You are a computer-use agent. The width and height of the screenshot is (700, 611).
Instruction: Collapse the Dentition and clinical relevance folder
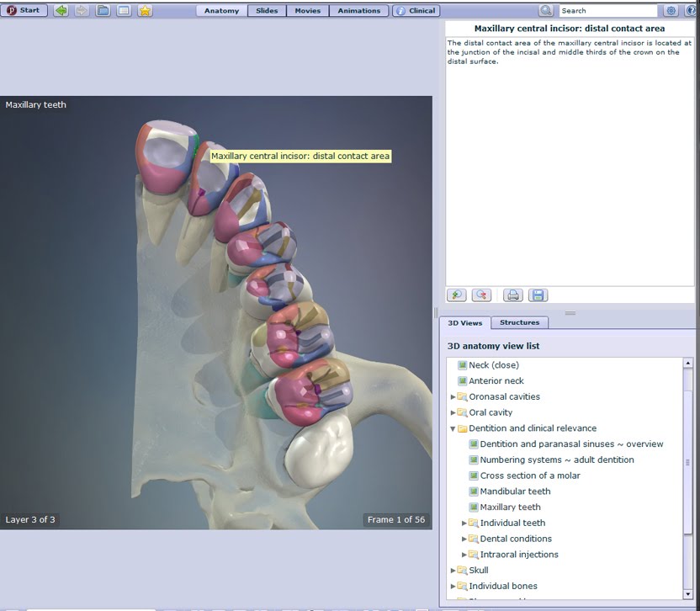click(x=453, y=428)
